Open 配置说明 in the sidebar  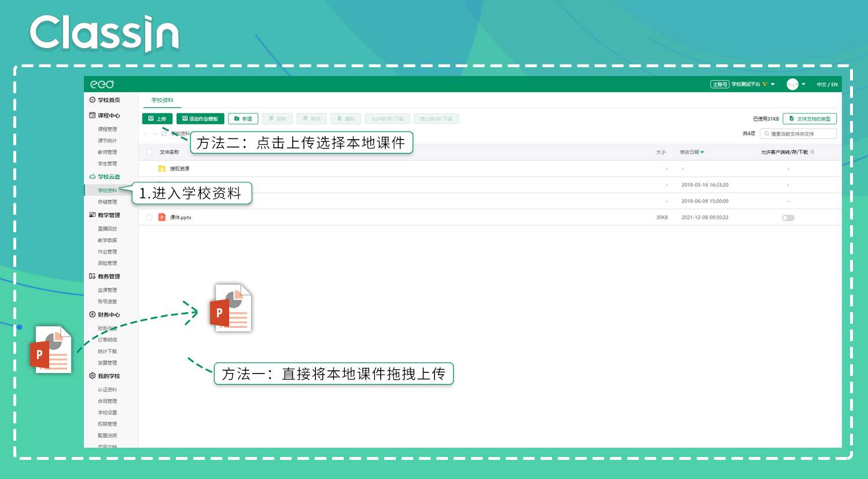tap(108, 436)
